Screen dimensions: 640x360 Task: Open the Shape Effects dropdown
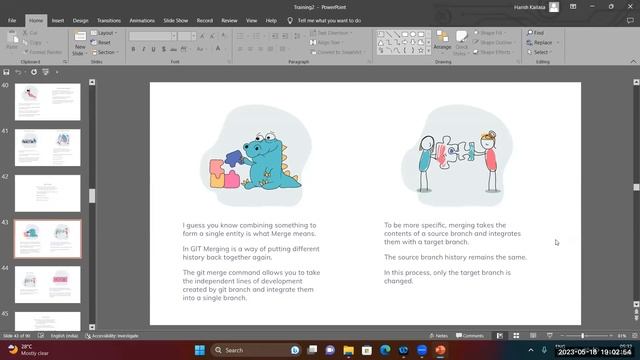[493, 52]
